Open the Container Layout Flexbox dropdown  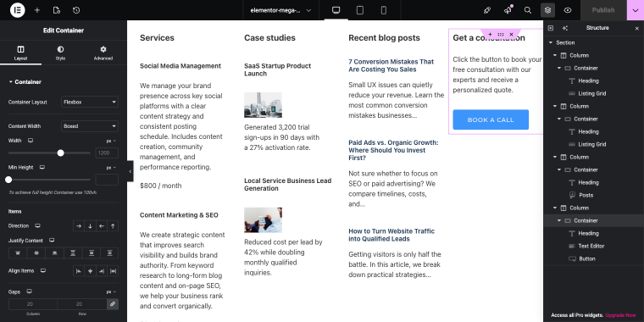click(90, 102)
